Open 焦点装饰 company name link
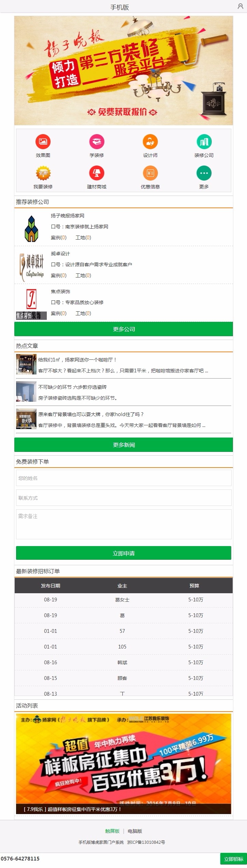Viewport: 247px width, 868px height. (60, 291)
